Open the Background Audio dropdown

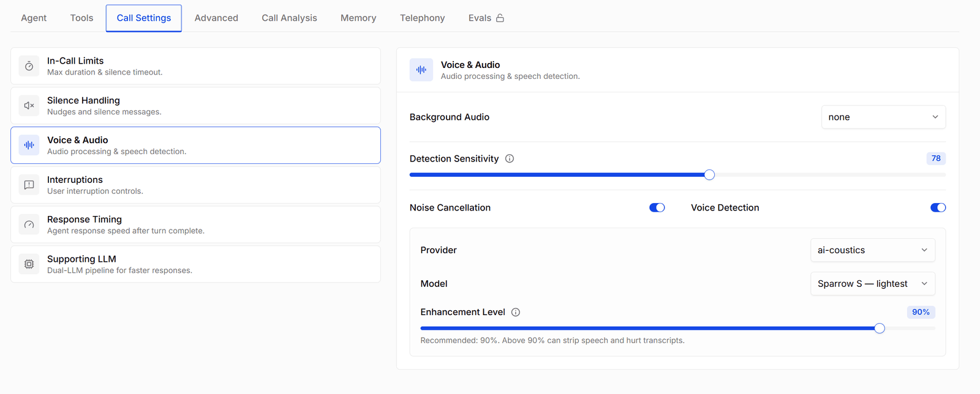pyautogui.click(x=883, y=117)
